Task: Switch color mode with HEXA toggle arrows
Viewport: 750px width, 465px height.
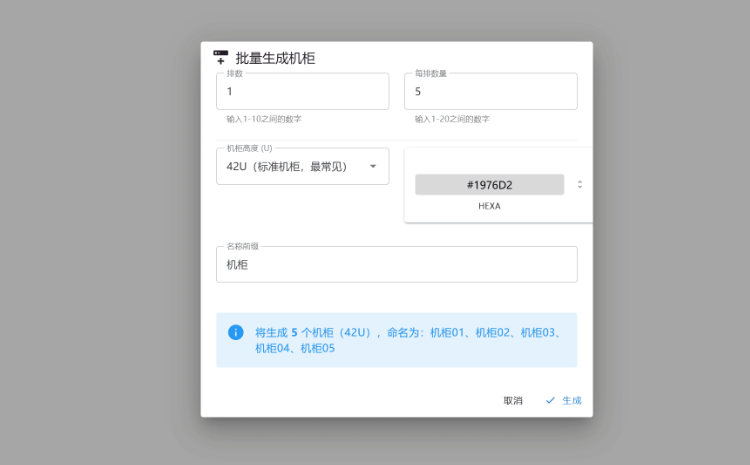Action: click(x=580, y=185)
